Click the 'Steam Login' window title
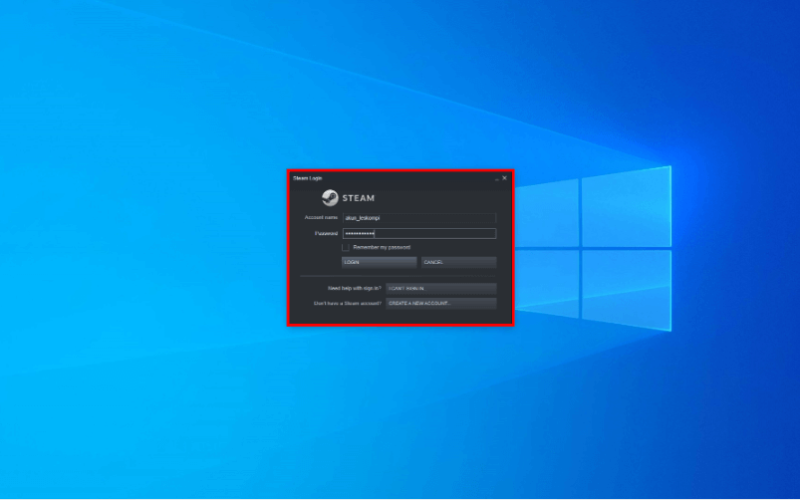Screen dimensions: 800x500 307,178
